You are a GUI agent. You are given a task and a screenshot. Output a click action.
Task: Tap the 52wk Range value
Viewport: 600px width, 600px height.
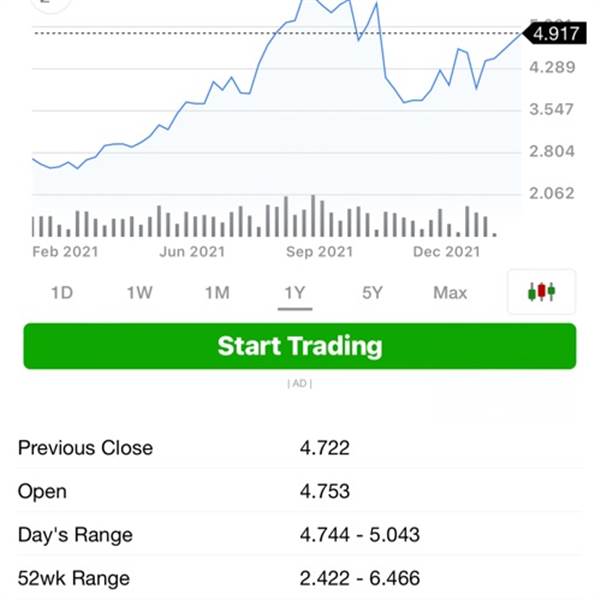click(360, 578)
